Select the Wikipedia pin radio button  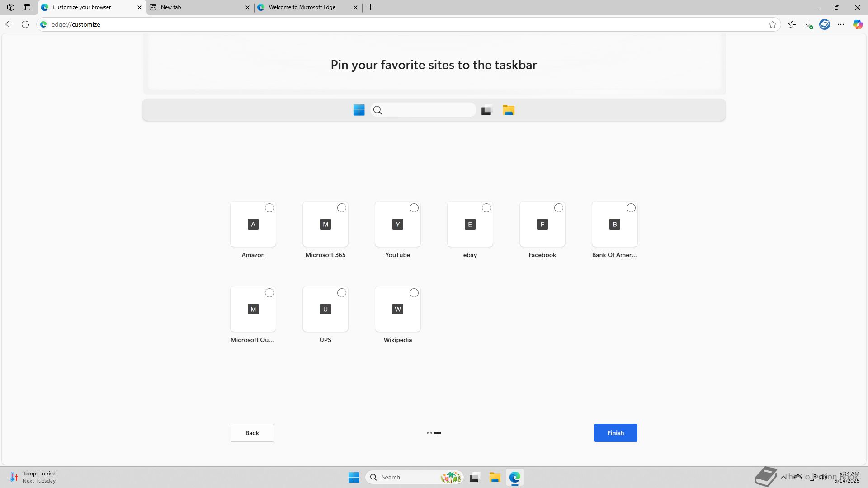414,293
